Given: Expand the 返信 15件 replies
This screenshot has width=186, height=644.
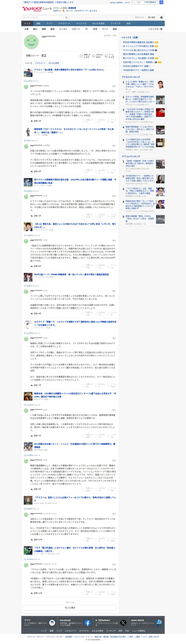Looking at the screenshot, I should (x=36, y=539).
